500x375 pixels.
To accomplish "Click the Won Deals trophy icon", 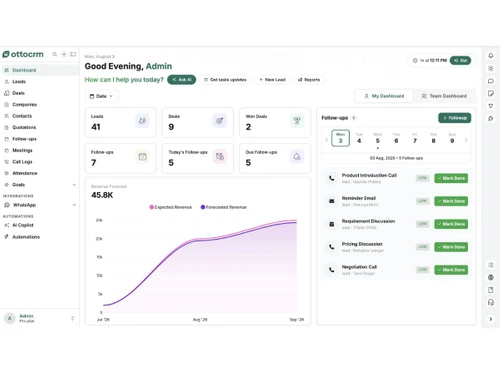I will pos(297,121).
